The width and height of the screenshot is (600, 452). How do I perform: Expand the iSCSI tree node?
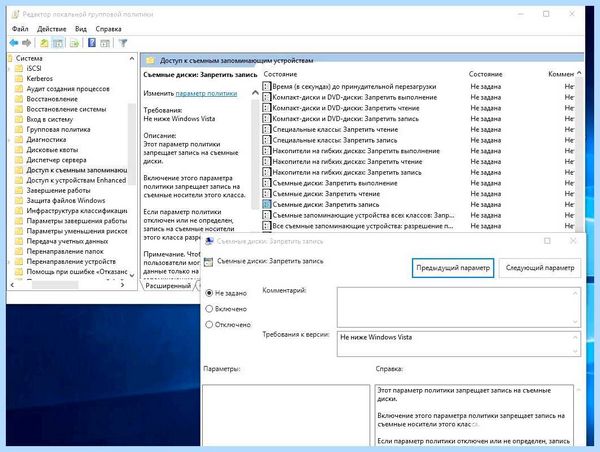point(10,69)
